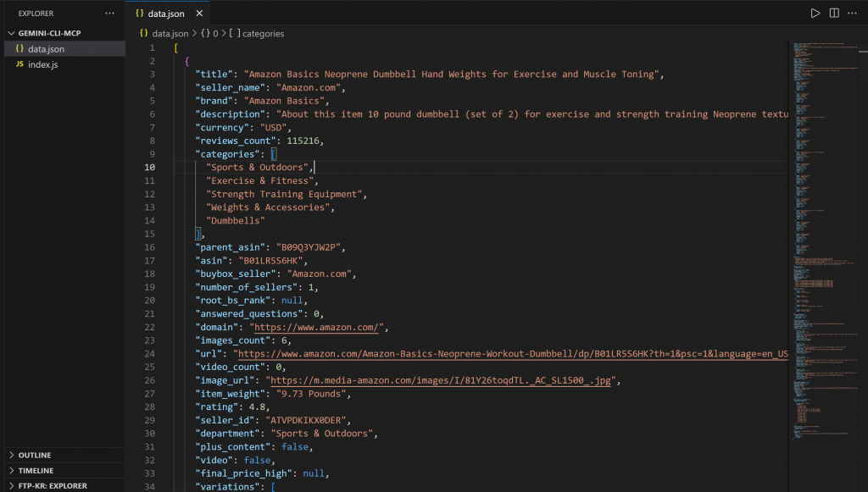This screenshot has height=492, width=868.
Task: Close the data.json editor tab
Action: 199,13
